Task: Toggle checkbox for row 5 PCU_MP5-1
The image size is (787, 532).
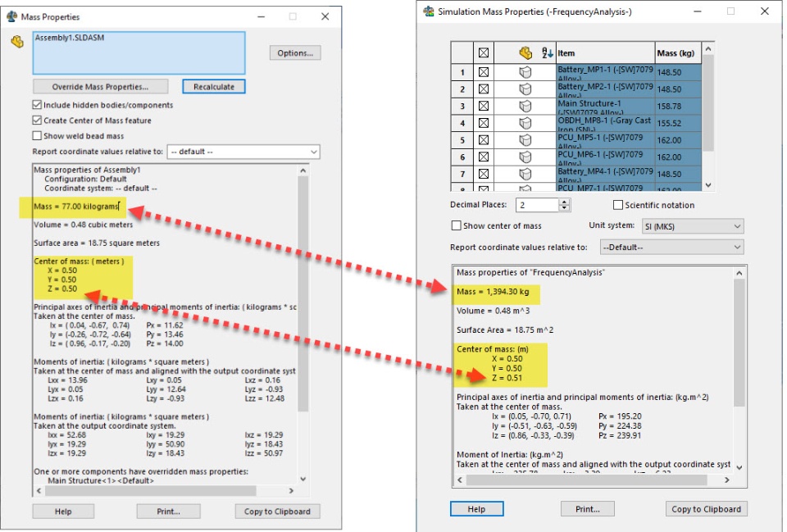Action: 484,140
